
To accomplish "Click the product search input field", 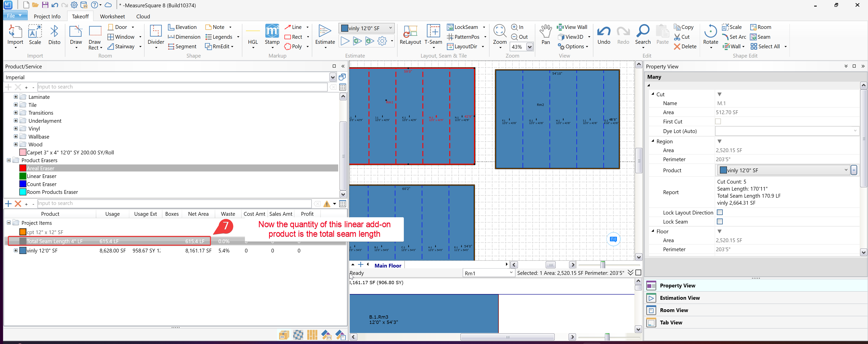I will 182,87.
